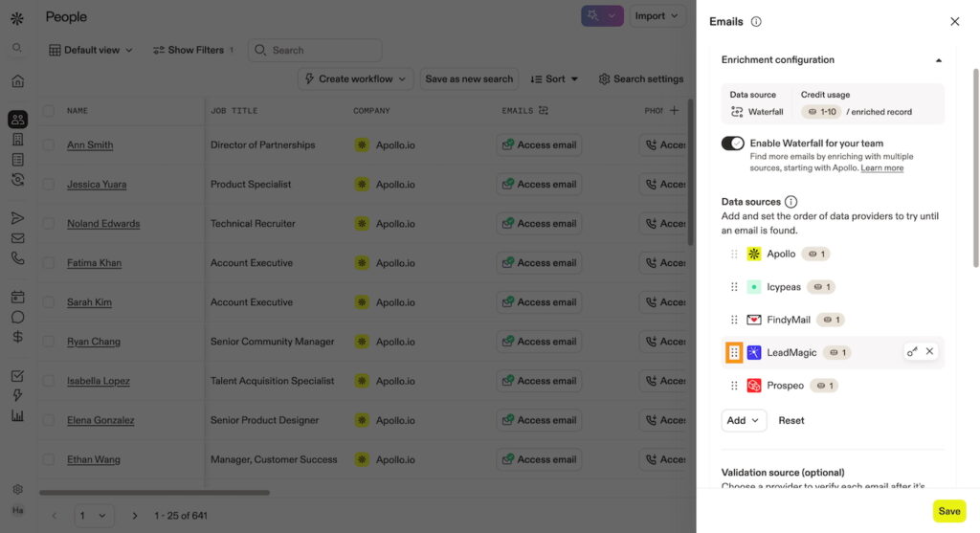Click the Apollo data source drag handle
This screenshot has width=980, height=533.
pos(734,254)
